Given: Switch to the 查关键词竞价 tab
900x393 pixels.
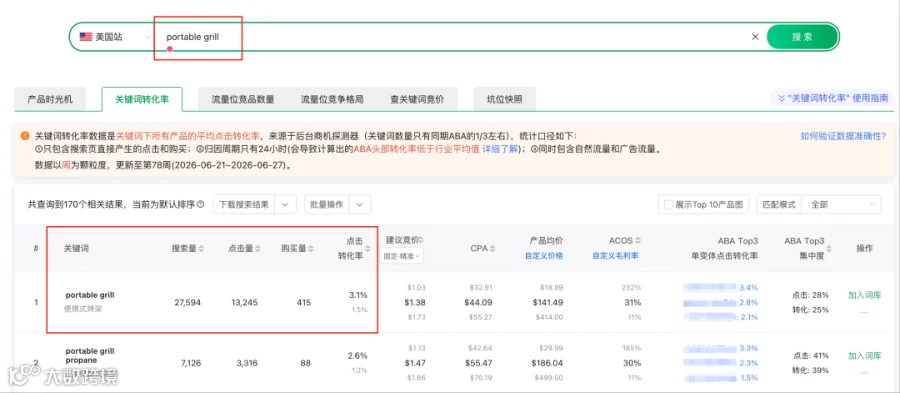Looking at the screenshot, I should (x=417, y=99).
